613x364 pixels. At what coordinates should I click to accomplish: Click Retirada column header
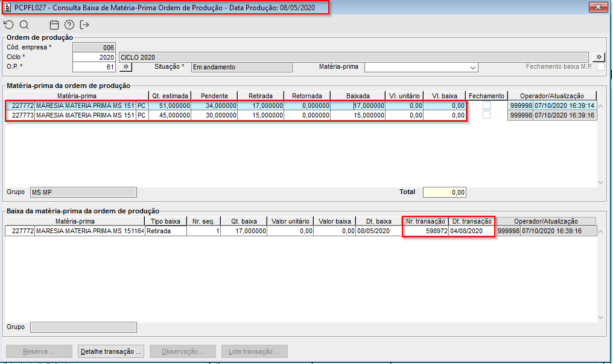click(x=261, y=96)
